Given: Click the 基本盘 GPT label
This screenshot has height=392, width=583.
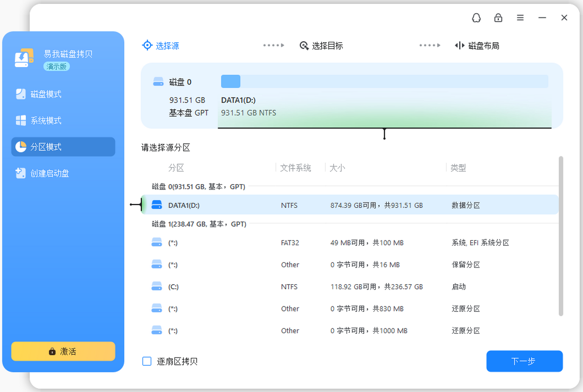Looking at the screenshot, I should 189,113.
